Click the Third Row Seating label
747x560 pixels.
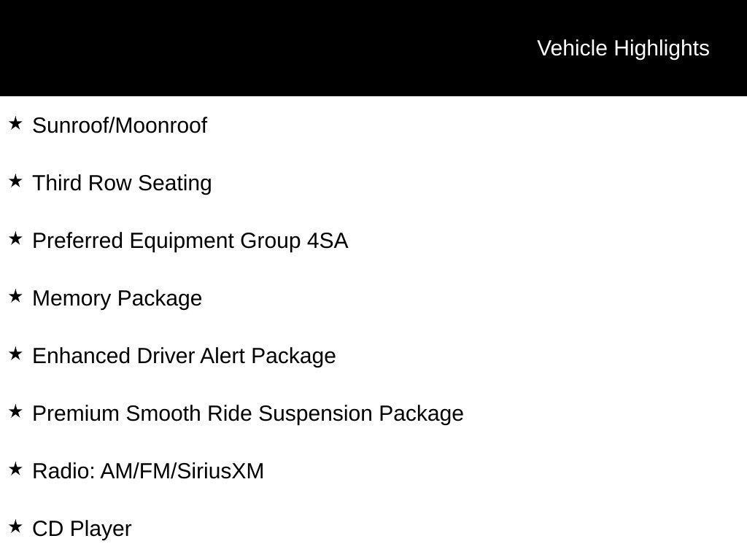click(122, 184)
